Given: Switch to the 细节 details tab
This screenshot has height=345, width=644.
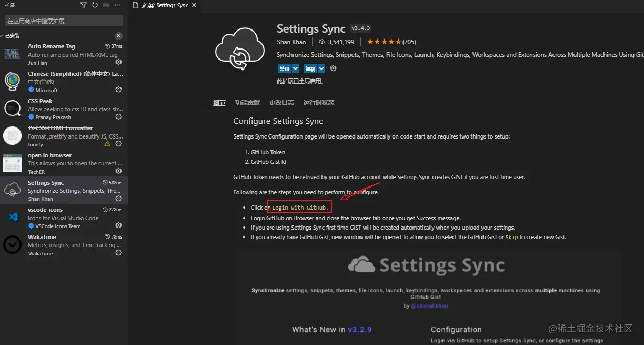Looking at the screenshot, I should tap(219, 103).
